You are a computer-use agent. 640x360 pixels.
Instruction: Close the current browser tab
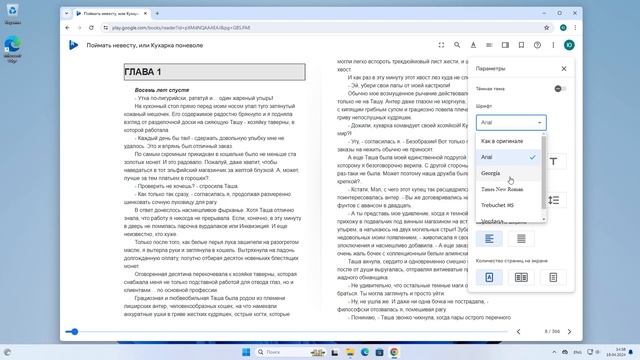point(145,13)
